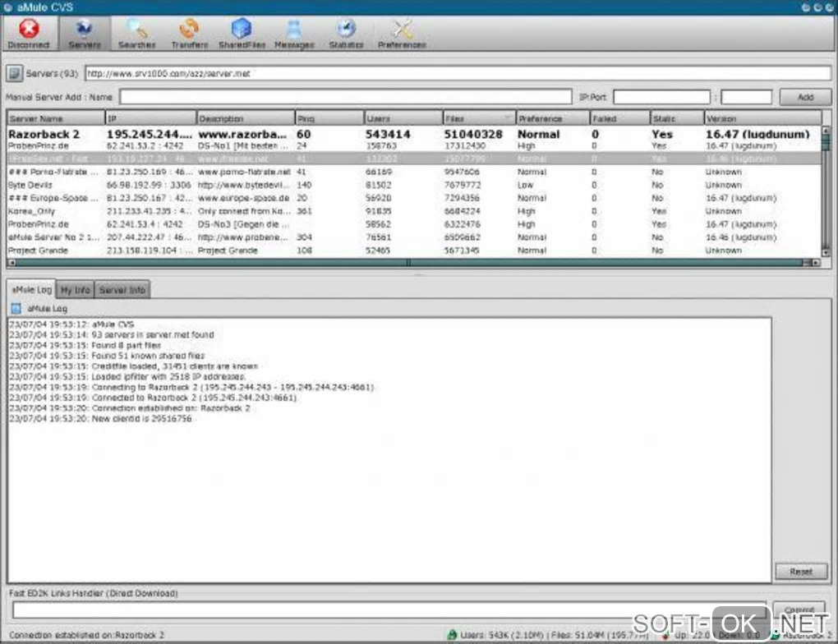Sort by Preference column header

coord(553,118)
